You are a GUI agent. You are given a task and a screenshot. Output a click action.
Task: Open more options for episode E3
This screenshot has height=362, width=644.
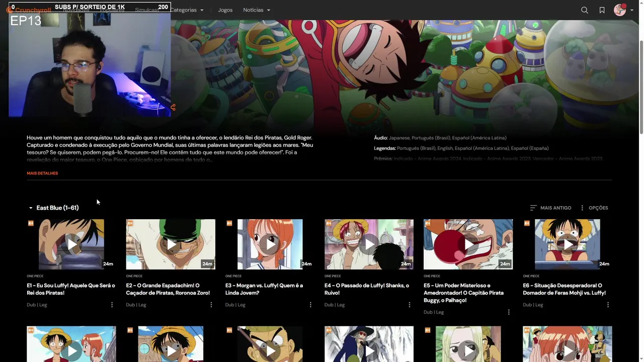tap(310, 305)
